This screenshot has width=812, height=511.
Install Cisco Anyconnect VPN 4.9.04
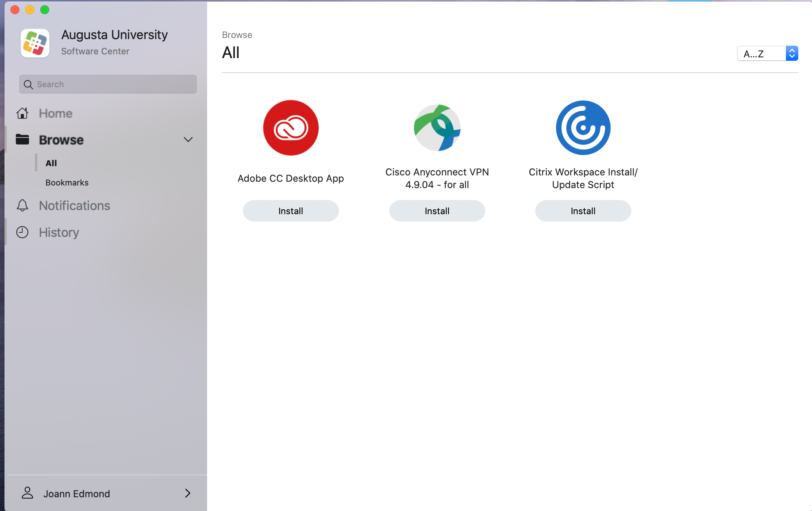[437, 211]
